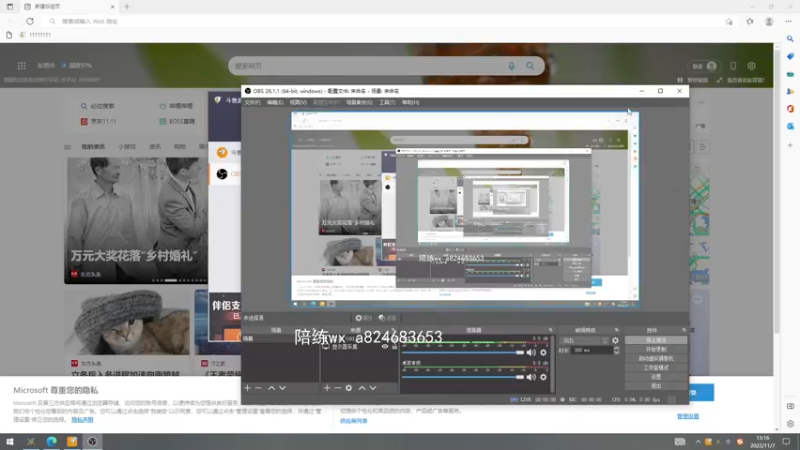This screenshot has width=800, height=450.
Task: Add a new source with plus icon
Action: coord(327,388)
